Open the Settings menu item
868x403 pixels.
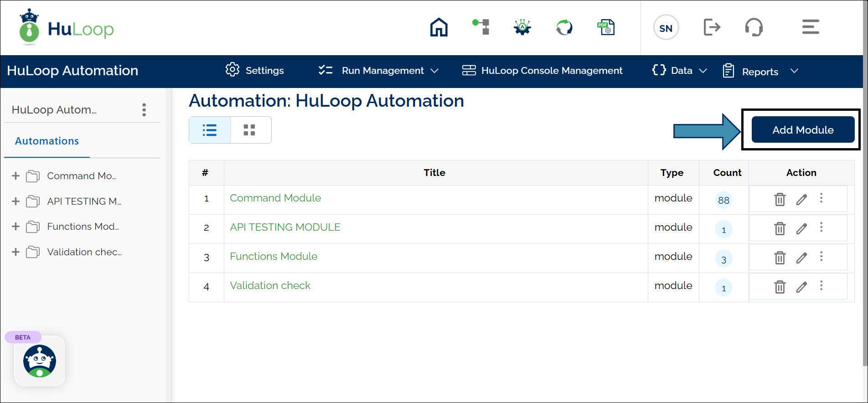pyautogui.click(x=255, y=71)
